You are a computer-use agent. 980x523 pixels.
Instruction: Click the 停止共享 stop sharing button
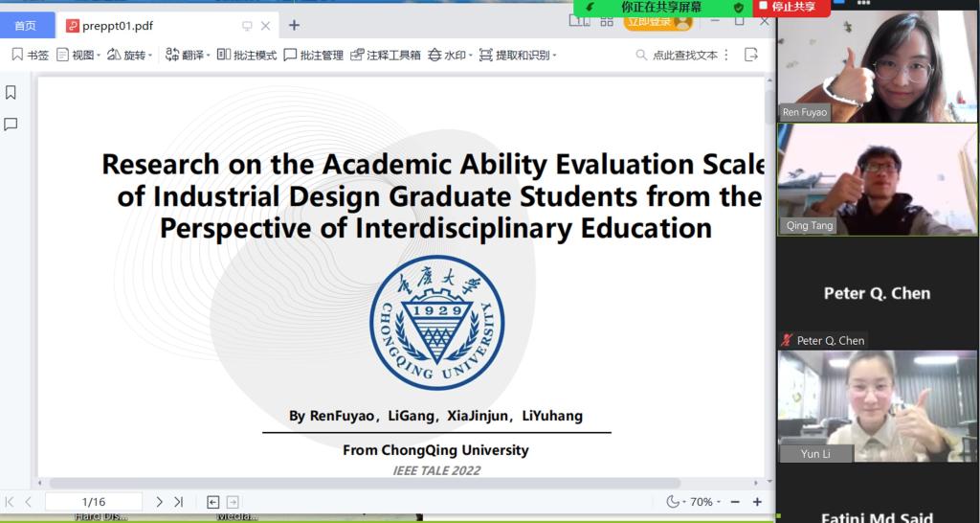pos(789,7)
